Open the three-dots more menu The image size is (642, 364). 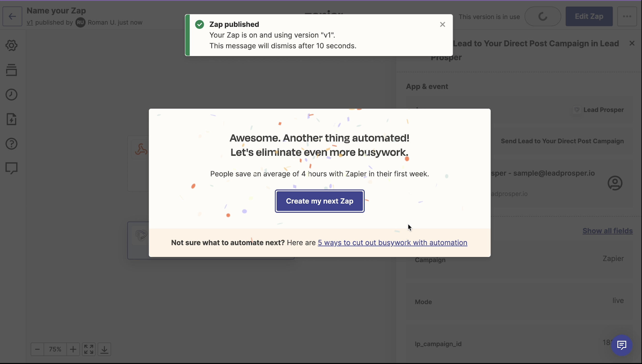pyautogui.click(x=627, y=16)
